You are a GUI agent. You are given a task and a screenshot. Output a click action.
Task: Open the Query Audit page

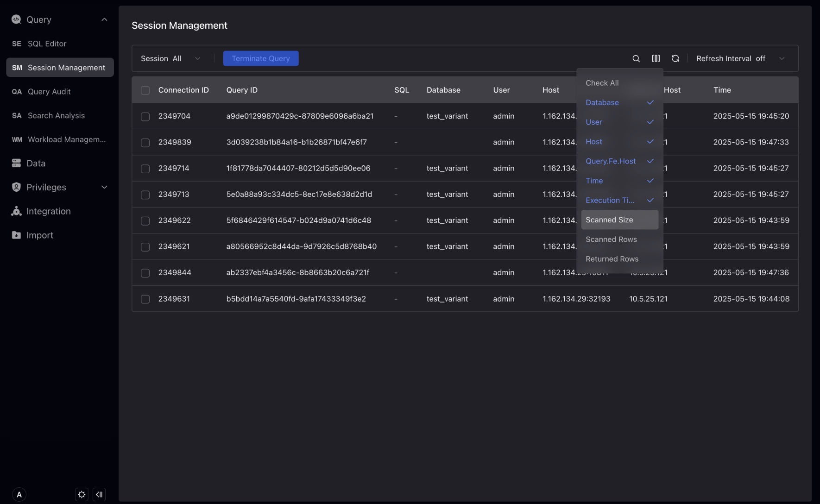click(x=49, y=92)
